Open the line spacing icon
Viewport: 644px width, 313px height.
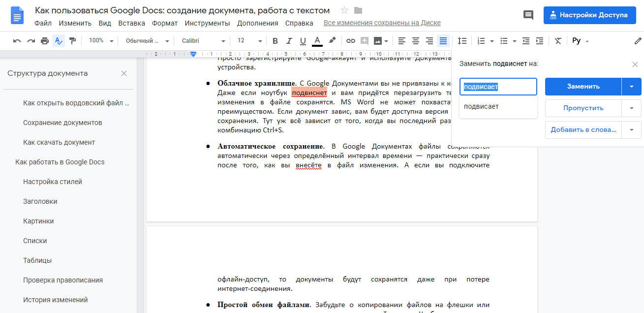(462, 41)
